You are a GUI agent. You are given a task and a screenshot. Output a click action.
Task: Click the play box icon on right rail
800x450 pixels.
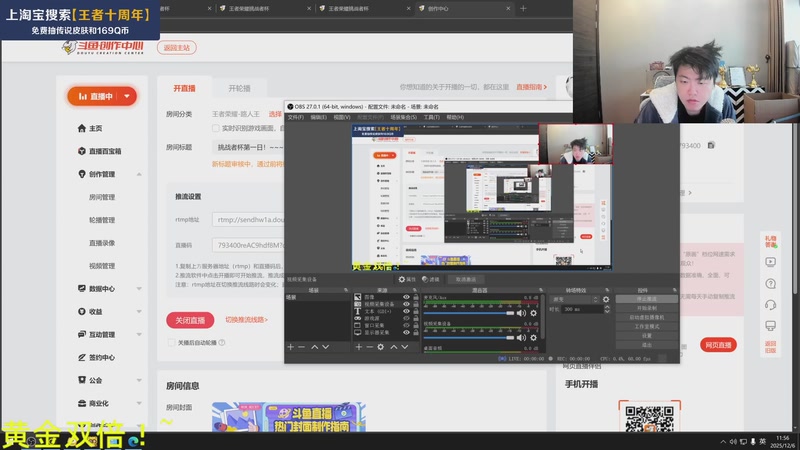point(770,262)
